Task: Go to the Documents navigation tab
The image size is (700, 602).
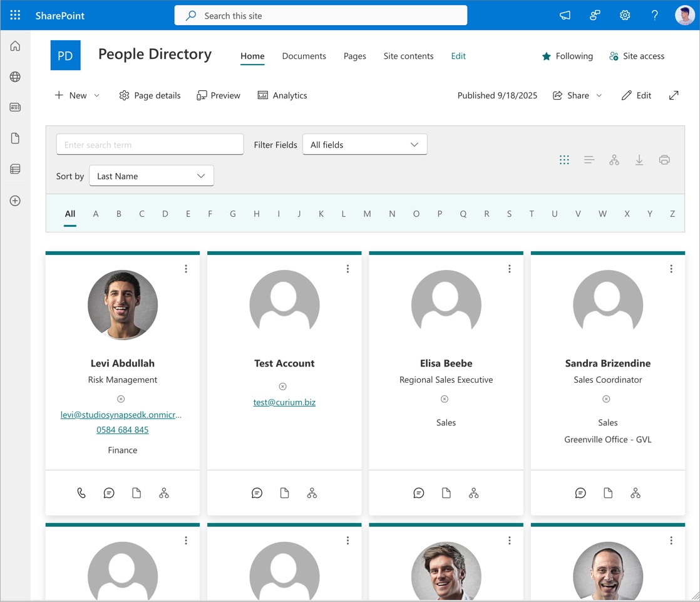Action: 304,56
